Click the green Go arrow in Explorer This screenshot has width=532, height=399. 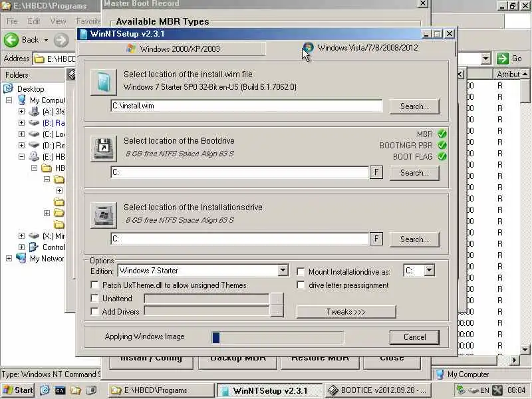click(x=503, y=59)
